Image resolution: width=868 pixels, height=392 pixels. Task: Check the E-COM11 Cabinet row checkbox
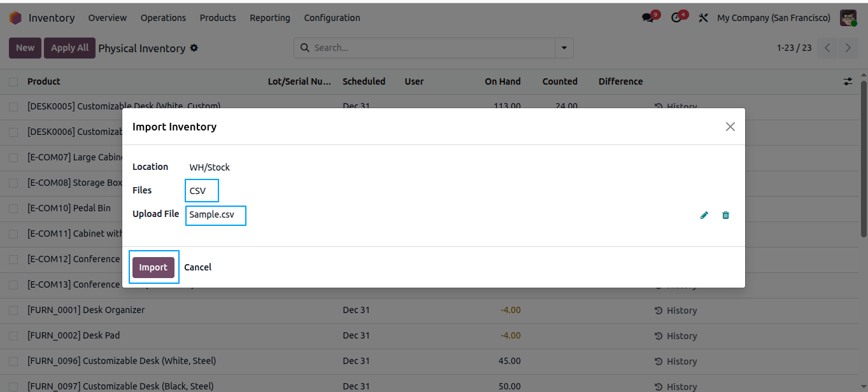[x=13, y=234]
